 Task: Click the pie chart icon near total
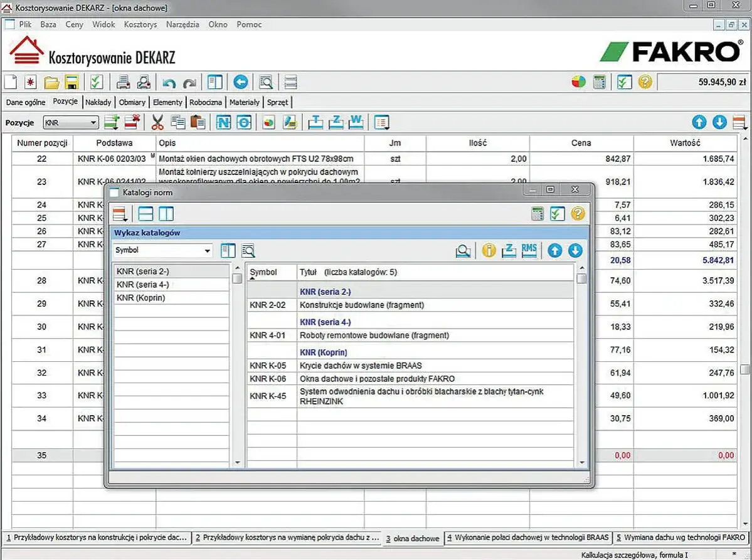pos(578,82)
